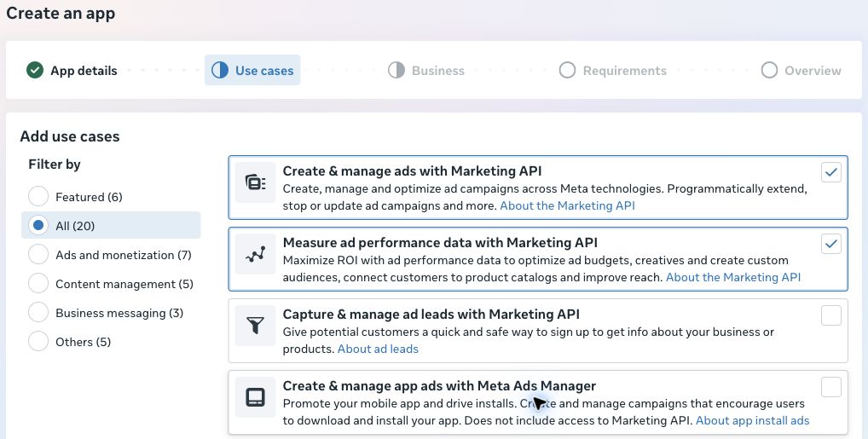868x439 pixels.
Task: Click the Business step half-circle icon
Action: click(x=396, y=70)
